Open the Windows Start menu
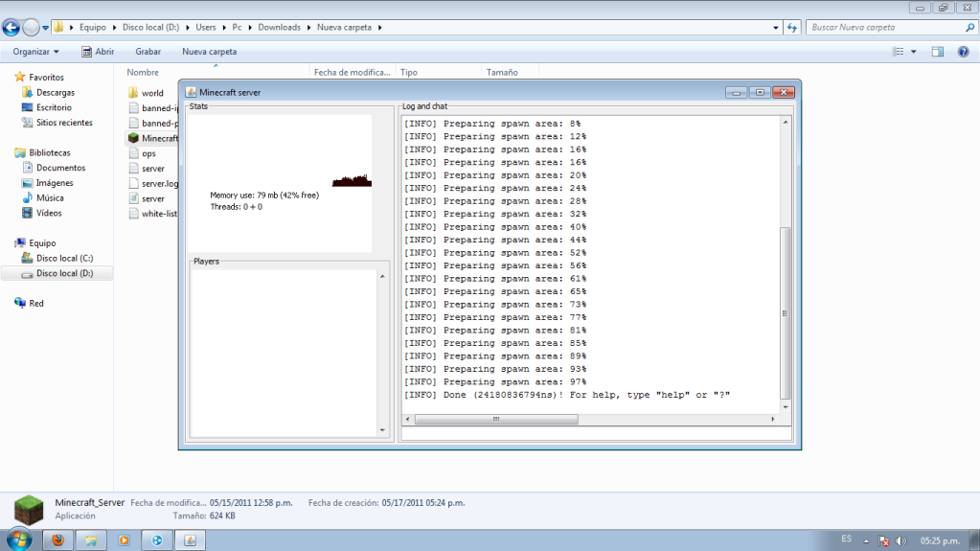The height and width of the screenshot is (551, 980). [x=19, y=540]
